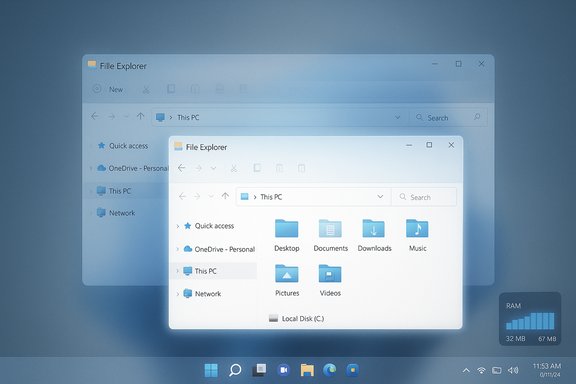Click the Search field in front window
The width and height of the screenshot is (576, 384).
tap(424, 197)
